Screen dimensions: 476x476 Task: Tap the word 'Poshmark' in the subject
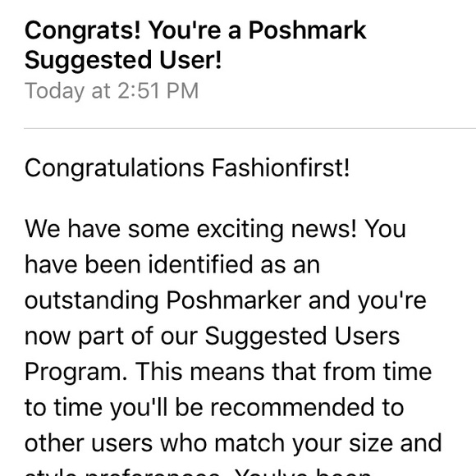[308, 30]
